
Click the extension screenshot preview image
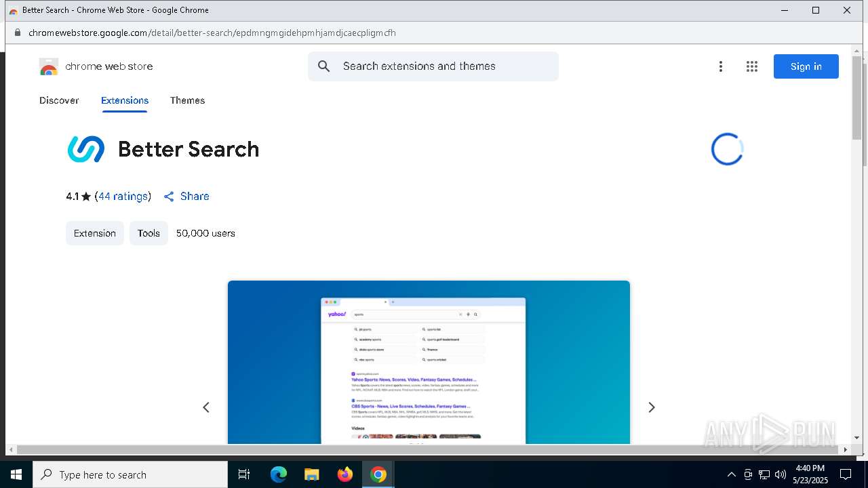click(x=429, y=363)
